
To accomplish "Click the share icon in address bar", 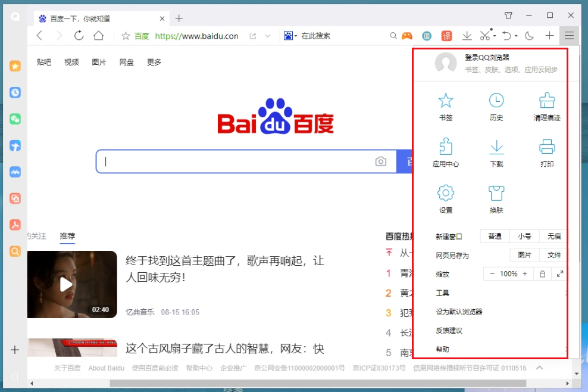I will pyautogui.click(x=253, y=36).
